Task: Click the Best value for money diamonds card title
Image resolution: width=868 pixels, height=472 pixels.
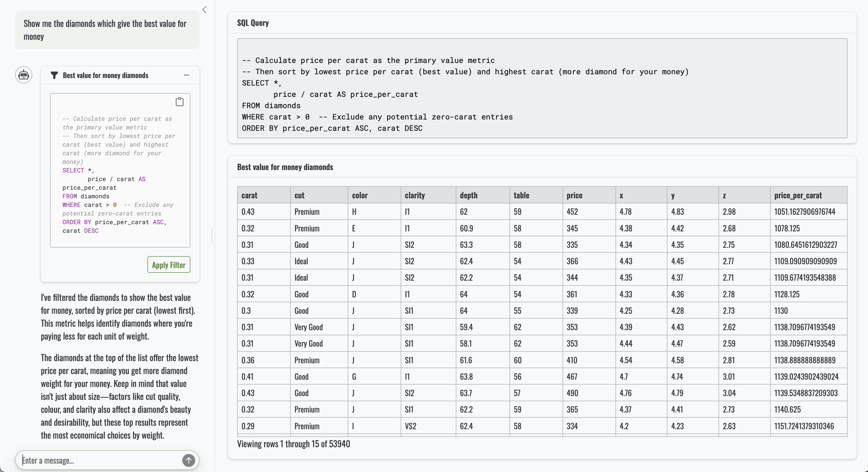Action: point(285,167)
